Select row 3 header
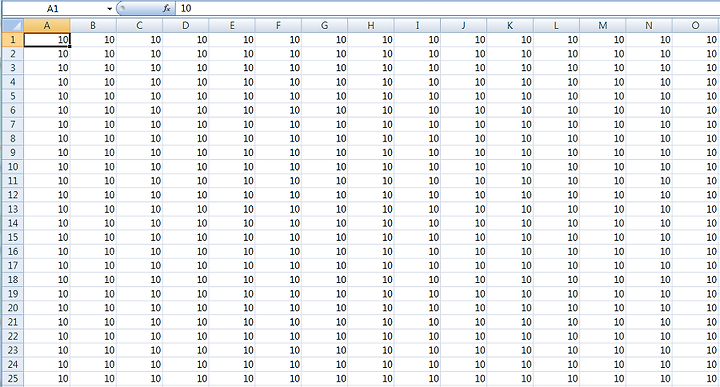 [13, 68]
